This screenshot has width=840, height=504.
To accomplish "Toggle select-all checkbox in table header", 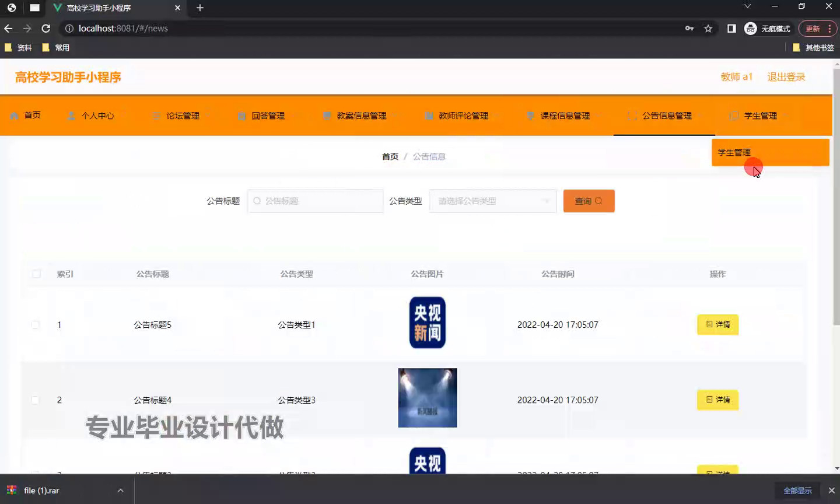I will point(36,274).
